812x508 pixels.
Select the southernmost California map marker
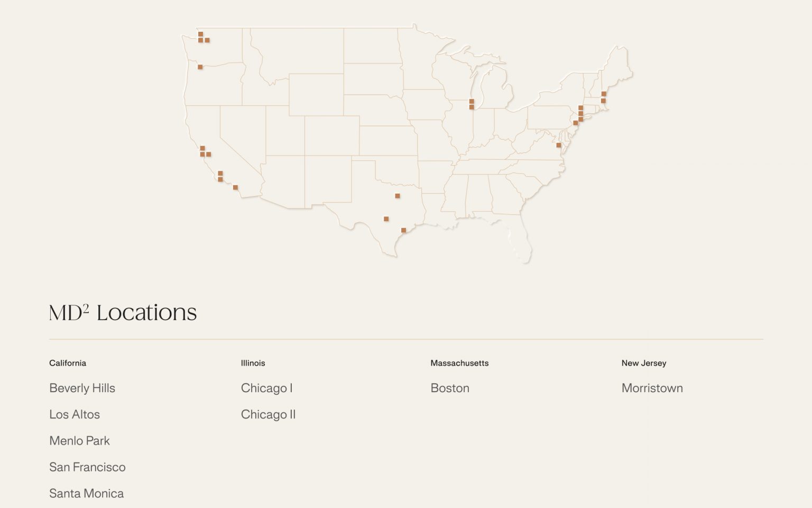(235, 187)
